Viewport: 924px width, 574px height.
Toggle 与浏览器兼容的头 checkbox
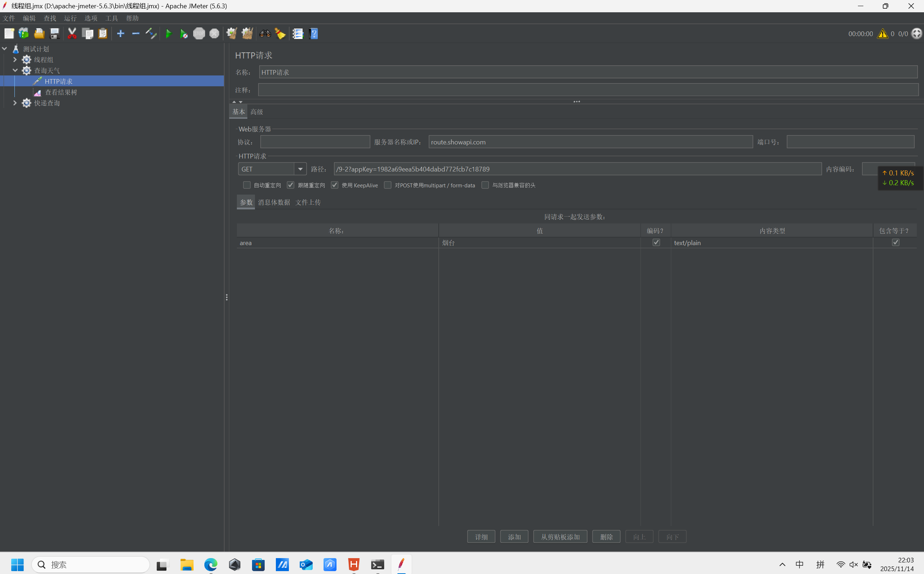point(485,185)
